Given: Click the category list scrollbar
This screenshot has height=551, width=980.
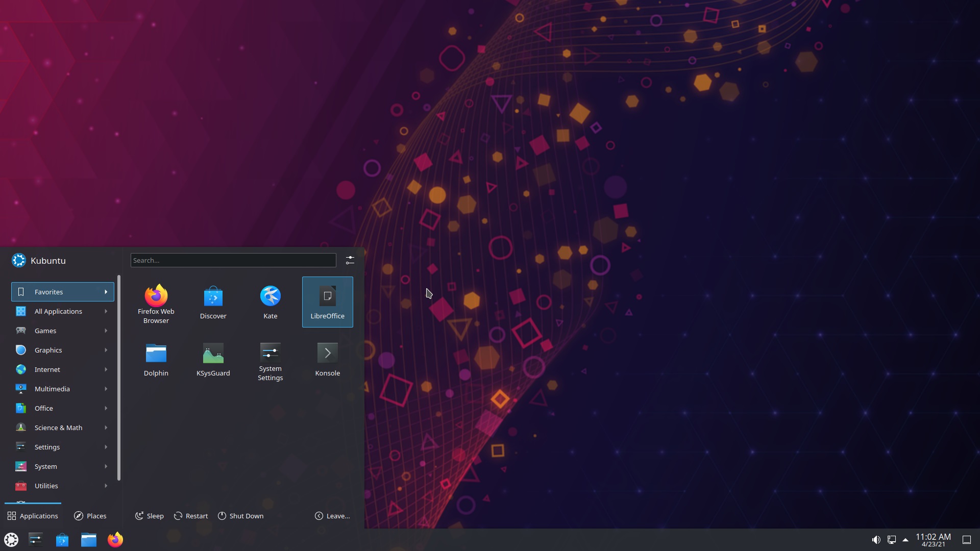Looking at the screenshot, I should pyautogui.click(x=119, y=378).
